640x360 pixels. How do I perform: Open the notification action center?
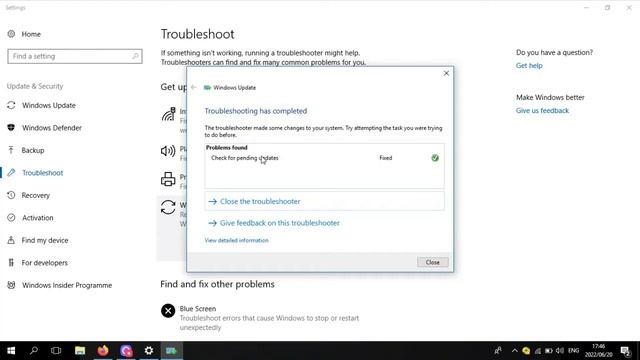point(626,351)
